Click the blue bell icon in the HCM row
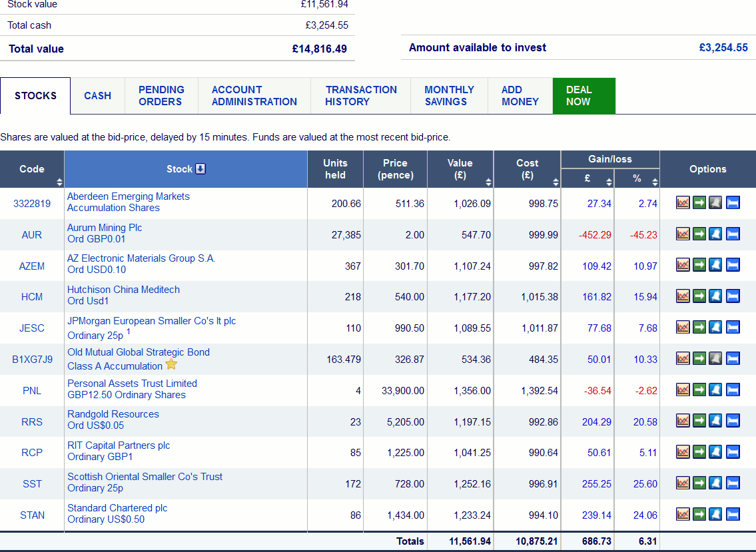 click(715, 296)
